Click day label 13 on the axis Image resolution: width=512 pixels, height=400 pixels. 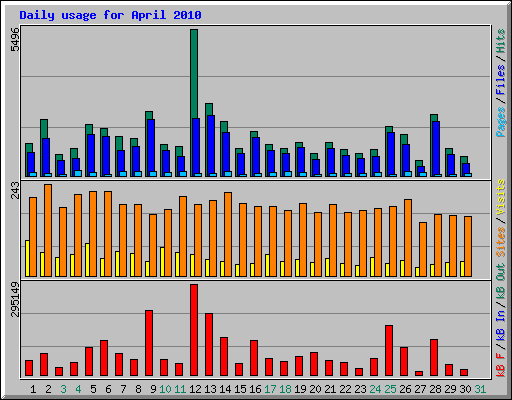210,389
